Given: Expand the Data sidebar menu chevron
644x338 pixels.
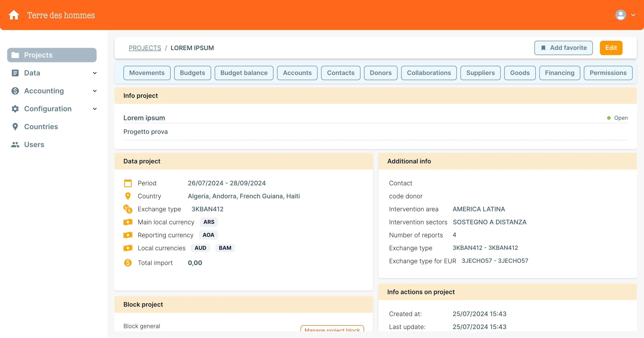Looking at the screenshot, I should (95, 73).
